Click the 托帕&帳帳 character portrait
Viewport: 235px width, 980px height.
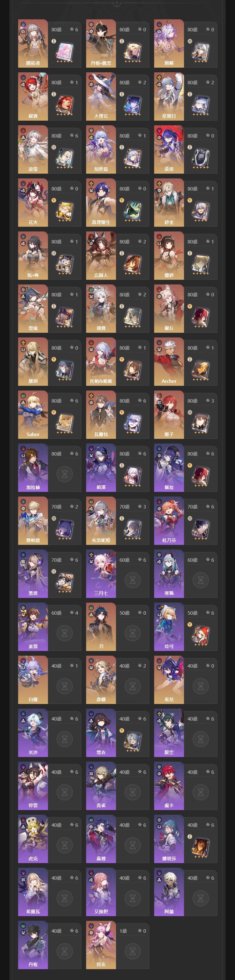[x=101, y=362]
